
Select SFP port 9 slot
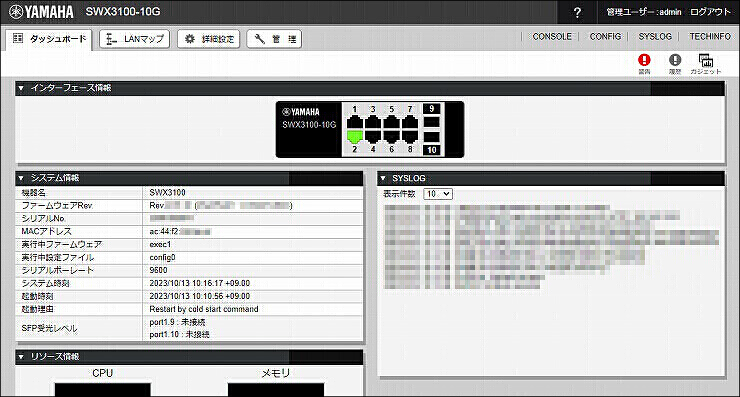pyautogui.click(x=431, y=122)
